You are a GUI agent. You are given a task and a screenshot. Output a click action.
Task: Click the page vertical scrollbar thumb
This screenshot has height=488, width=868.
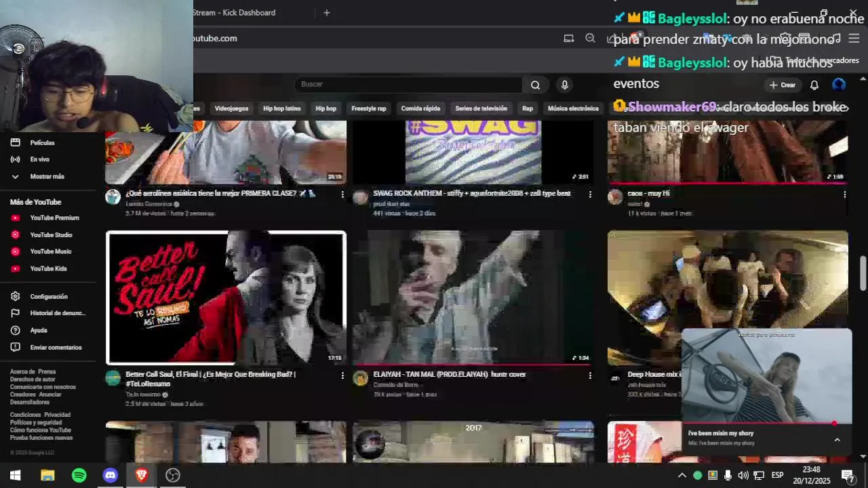pos(863,272)
